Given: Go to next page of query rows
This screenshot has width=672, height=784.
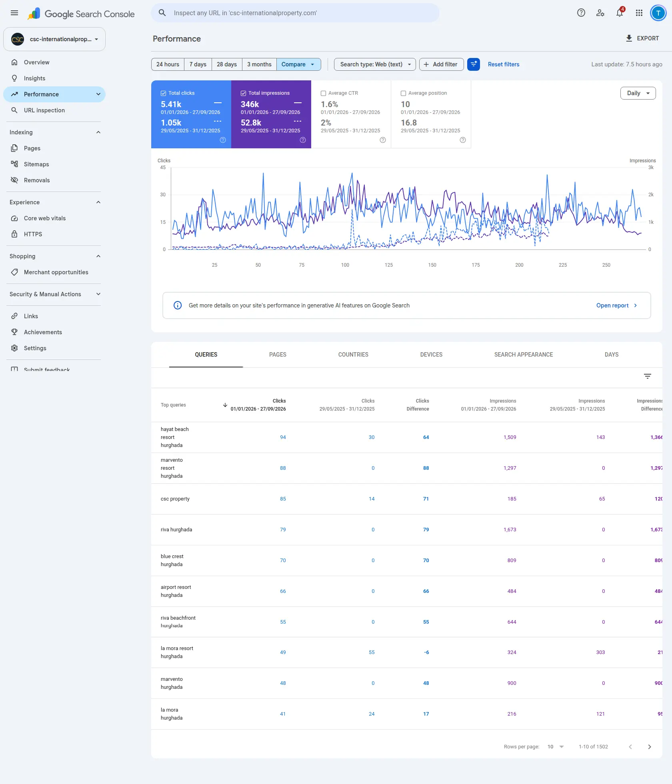Looking at the screenshot, I should pyautogui.click(x=649, y=747).
